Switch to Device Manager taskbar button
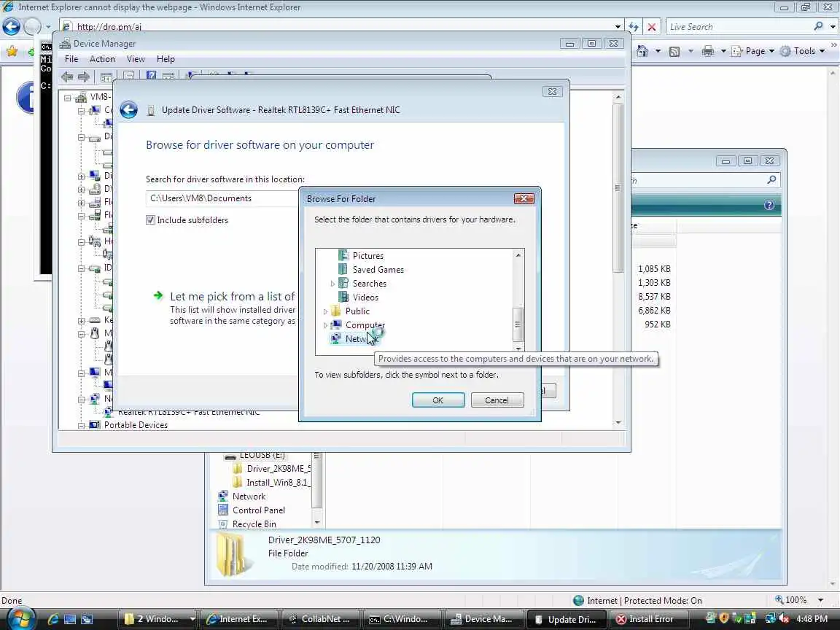This screenshot has width=840, height=630. point(483,619)
